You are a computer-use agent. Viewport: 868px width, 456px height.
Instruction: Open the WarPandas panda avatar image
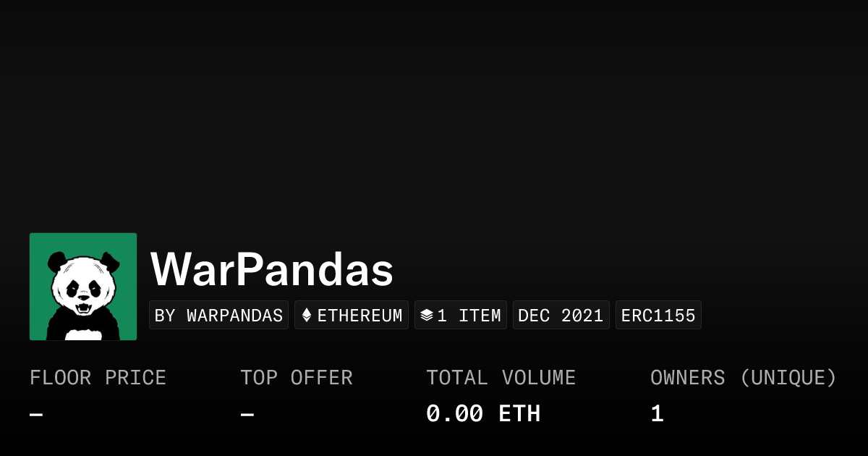click(83, 287)
